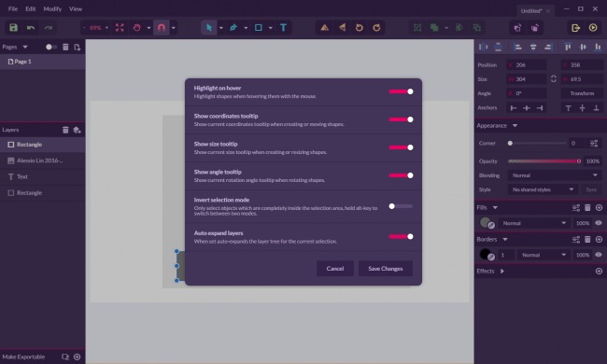Open the border blend mode dropdown

[x=543, y=255]
